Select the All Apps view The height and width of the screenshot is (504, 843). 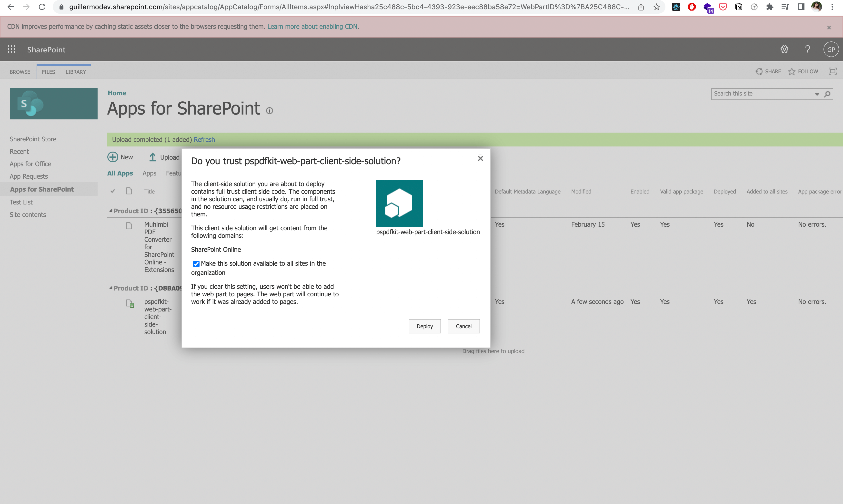120,173
